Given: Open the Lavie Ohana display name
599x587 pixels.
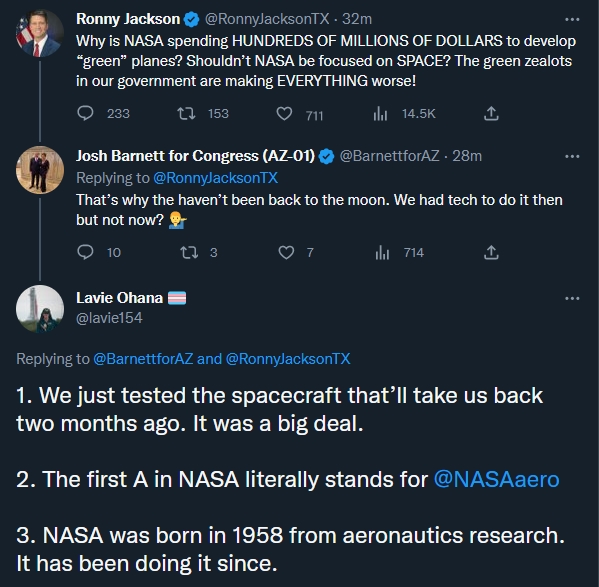Looking at the screenshot, I should pos(119,298).
